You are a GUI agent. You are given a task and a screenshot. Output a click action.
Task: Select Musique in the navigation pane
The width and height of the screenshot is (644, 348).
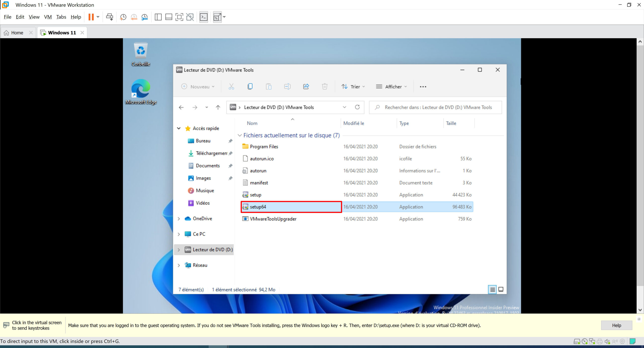tap(205, 191)
